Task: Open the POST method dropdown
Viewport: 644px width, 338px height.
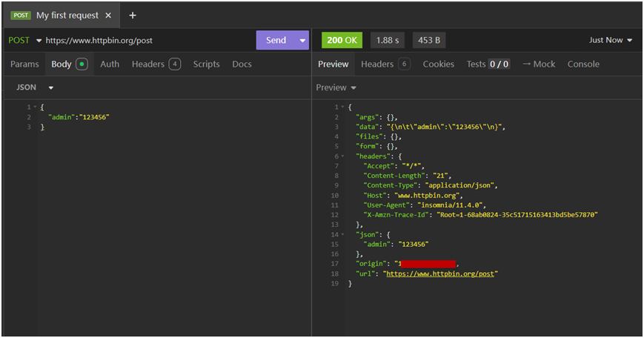Action: pyautogui.click(x=25, y=40)
